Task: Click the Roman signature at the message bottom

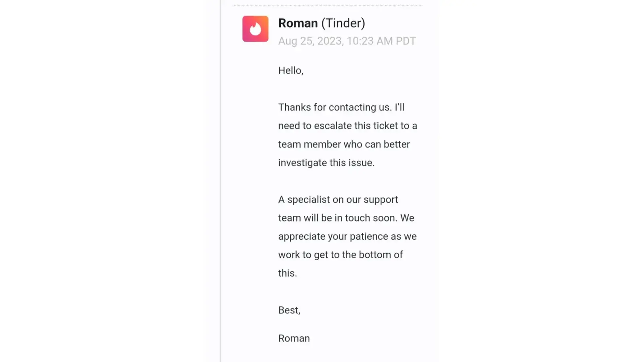Action: 294,338
